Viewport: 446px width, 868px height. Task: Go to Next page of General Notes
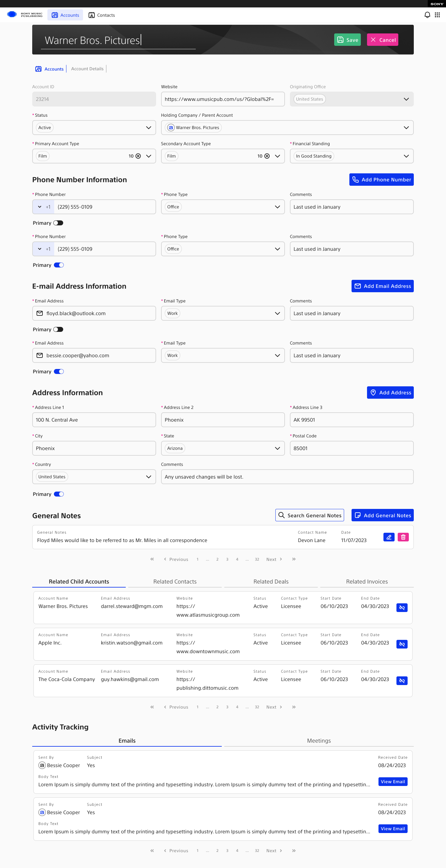274,559
